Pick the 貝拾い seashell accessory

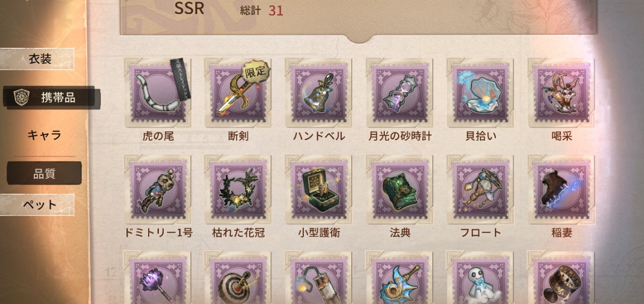[x=480, y=93]
